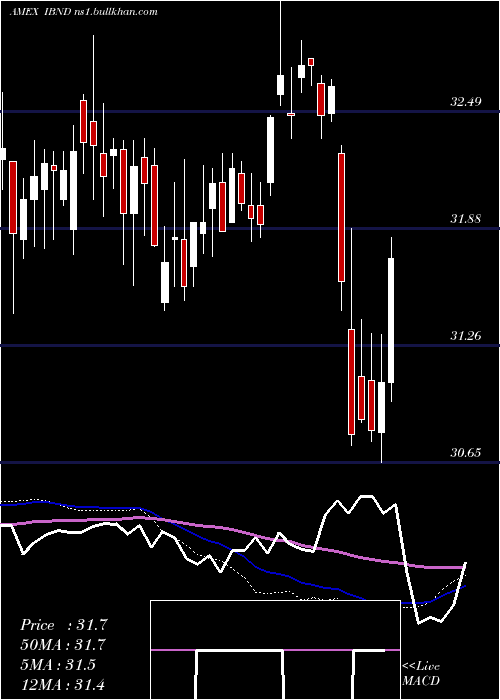Click the Price : 31.7 readout

pyautogui.click(x=64, y=625)
